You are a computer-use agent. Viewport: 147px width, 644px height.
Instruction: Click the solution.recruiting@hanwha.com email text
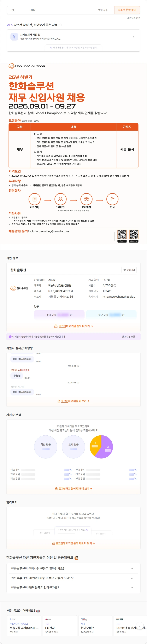(49, 231)
